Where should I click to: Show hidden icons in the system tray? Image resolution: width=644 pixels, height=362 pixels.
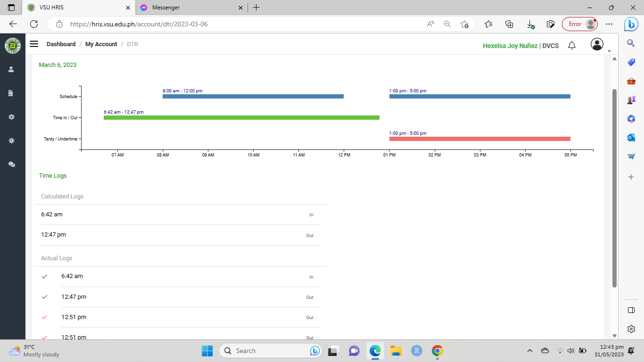tap(529, 351)
